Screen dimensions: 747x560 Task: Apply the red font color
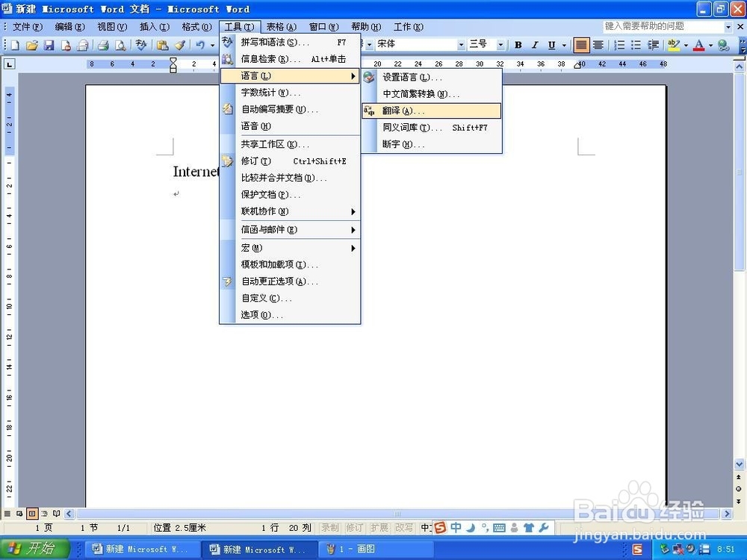click(699, 46)
